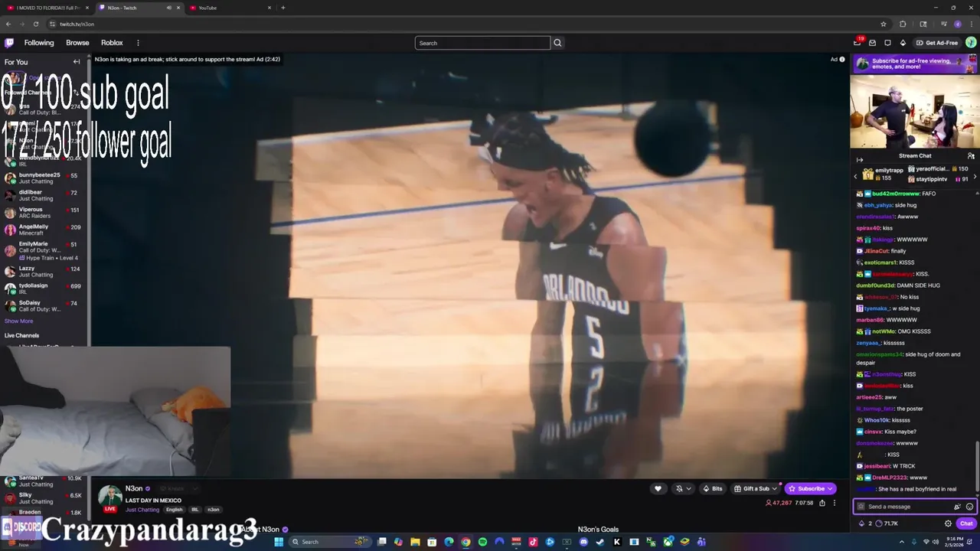Open the emote picker smiley icon

coord(969,507)
